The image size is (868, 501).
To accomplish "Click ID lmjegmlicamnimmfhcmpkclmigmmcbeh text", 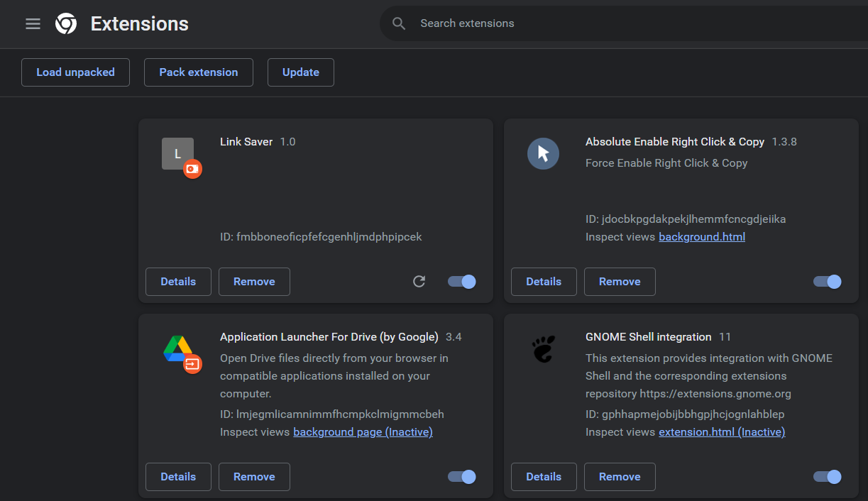I will click(x=332, y=414).
